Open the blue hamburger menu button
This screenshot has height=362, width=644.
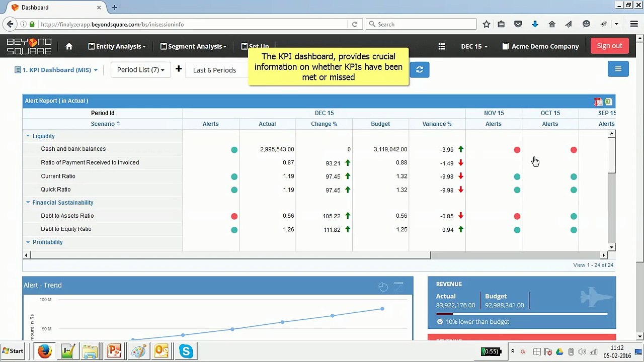click(x=618, y=69)
